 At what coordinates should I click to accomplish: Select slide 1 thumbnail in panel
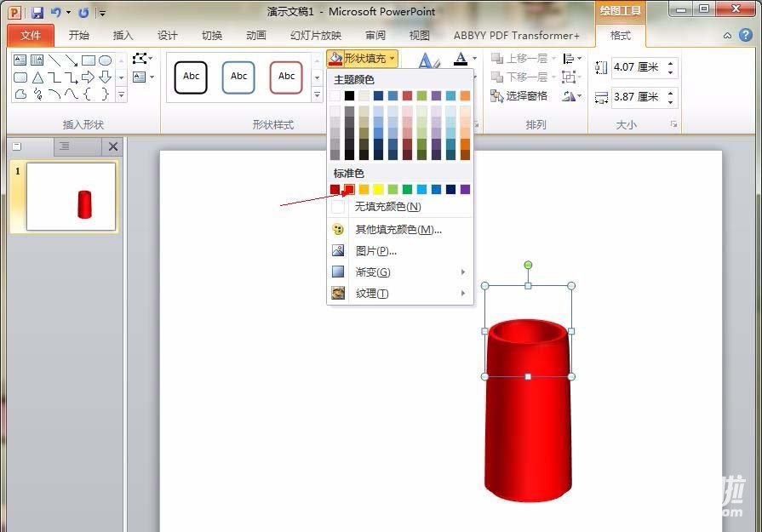click(x=72, y=197)
